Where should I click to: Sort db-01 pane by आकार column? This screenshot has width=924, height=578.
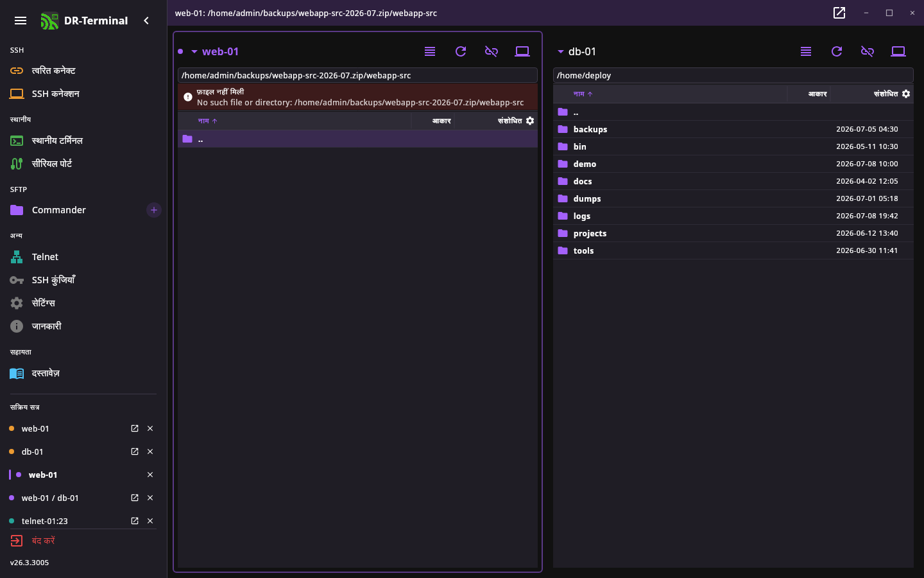pos(817,94)
